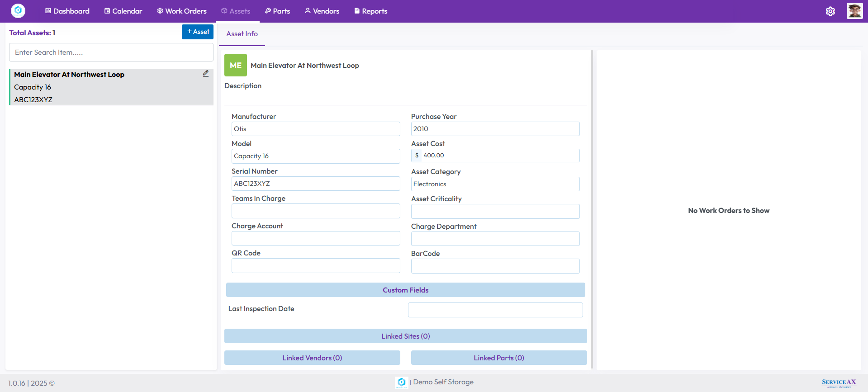
Task: Switch to the Asset Info tab
Action: tap(242, 34)
